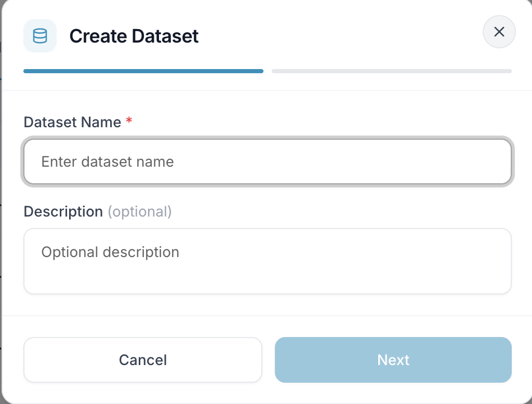The width and height of the screenshot is (532, 404).
Task: Focus the Dataset Name input field
Action: pos(268,162)
